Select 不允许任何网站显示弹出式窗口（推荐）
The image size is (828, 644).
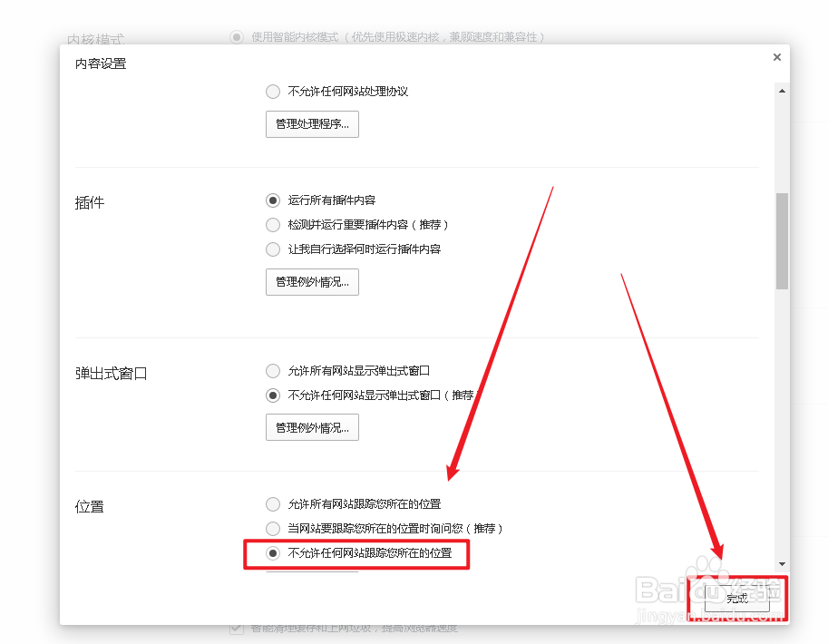tap(273, 395)
